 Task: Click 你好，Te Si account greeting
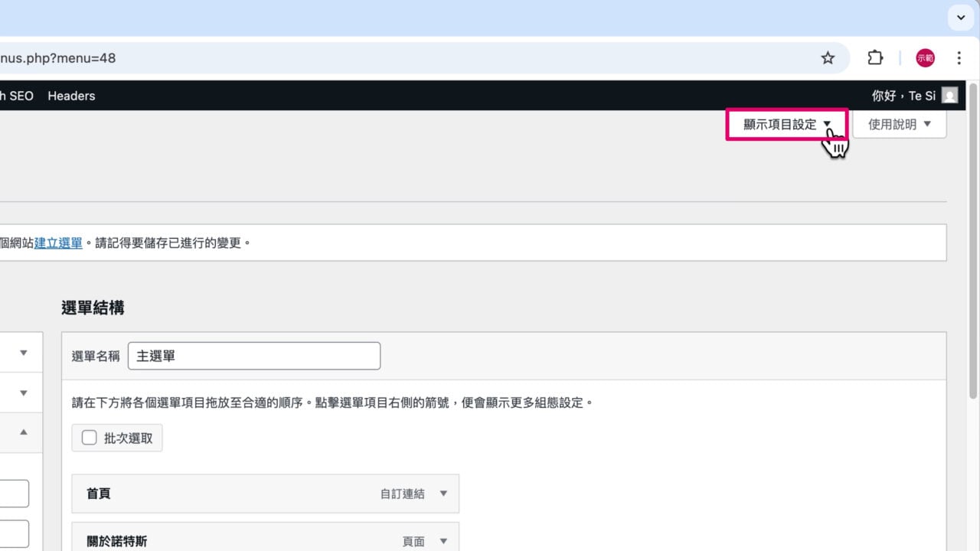[x=903, y=96]
